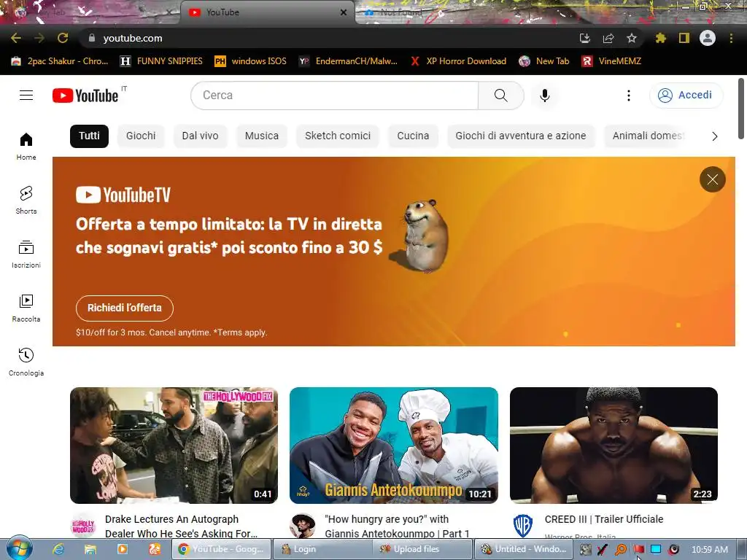Open the 2pac Shakur bookmark

click(x=60, y=61)
